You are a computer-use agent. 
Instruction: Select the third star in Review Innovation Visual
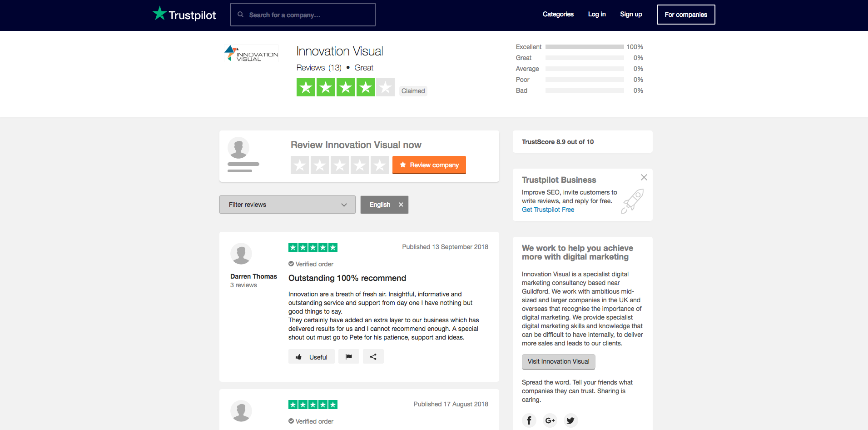[340, 165]
